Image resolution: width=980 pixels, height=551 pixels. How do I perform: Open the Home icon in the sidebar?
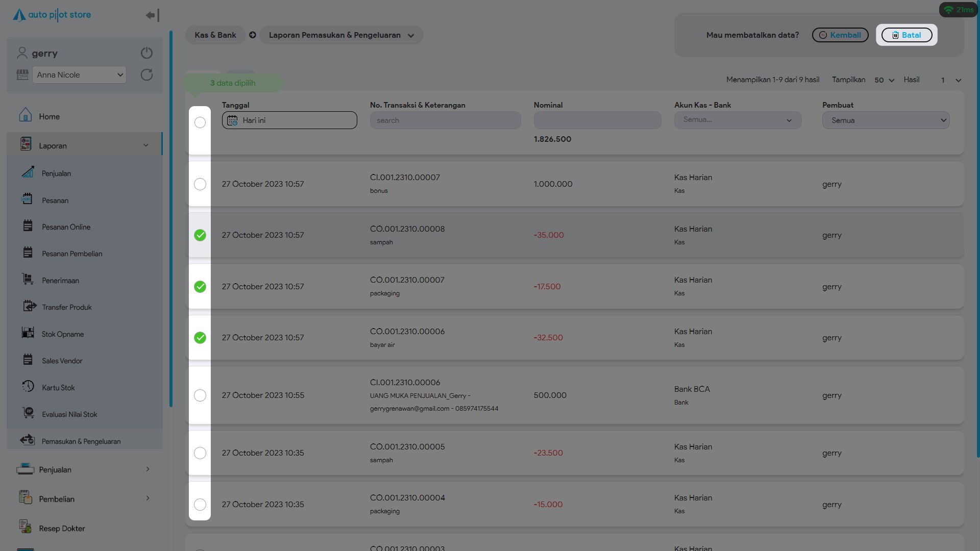coord(26,115)
